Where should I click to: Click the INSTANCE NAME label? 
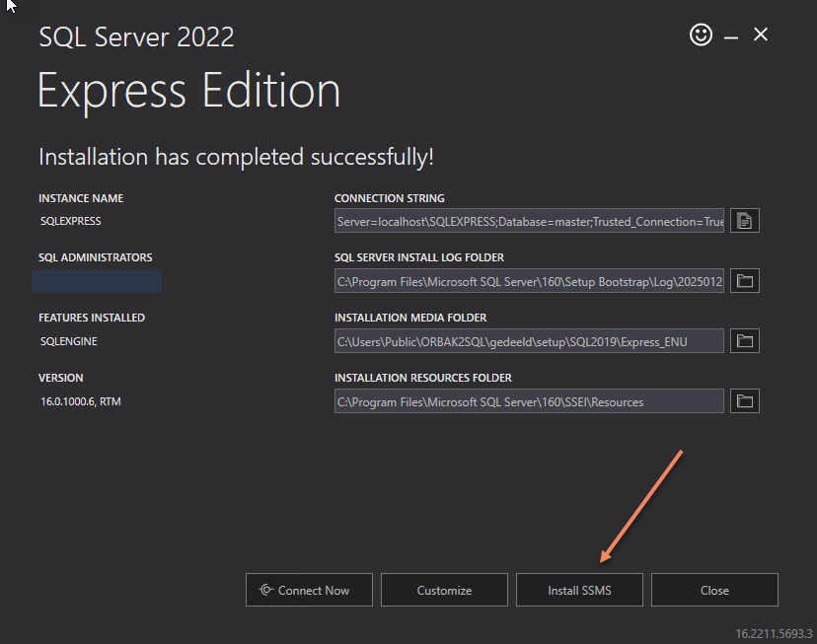81,198
